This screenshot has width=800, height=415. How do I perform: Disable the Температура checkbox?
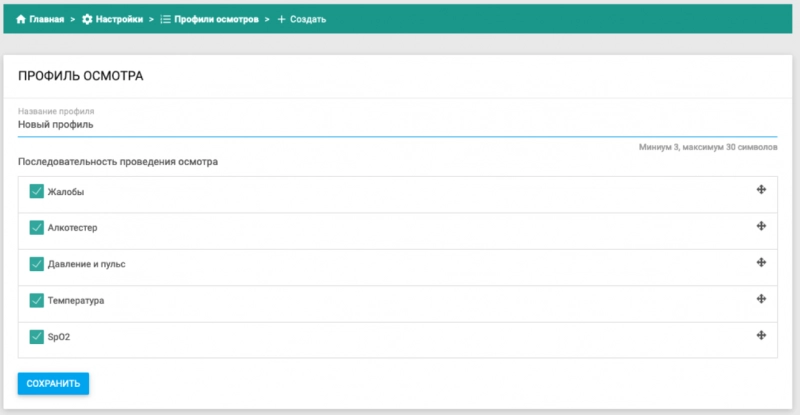36,300
